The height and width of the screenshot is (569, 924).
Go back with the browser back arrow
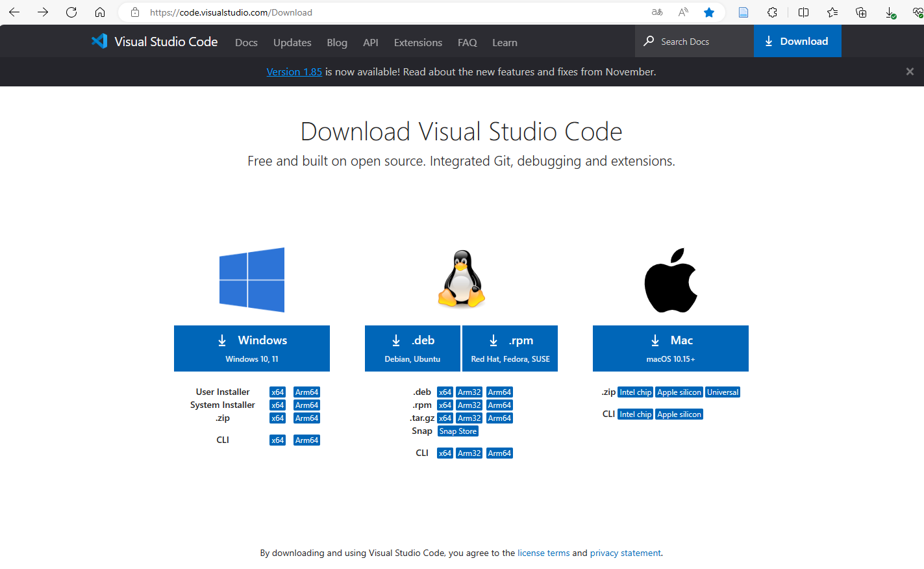14,12
